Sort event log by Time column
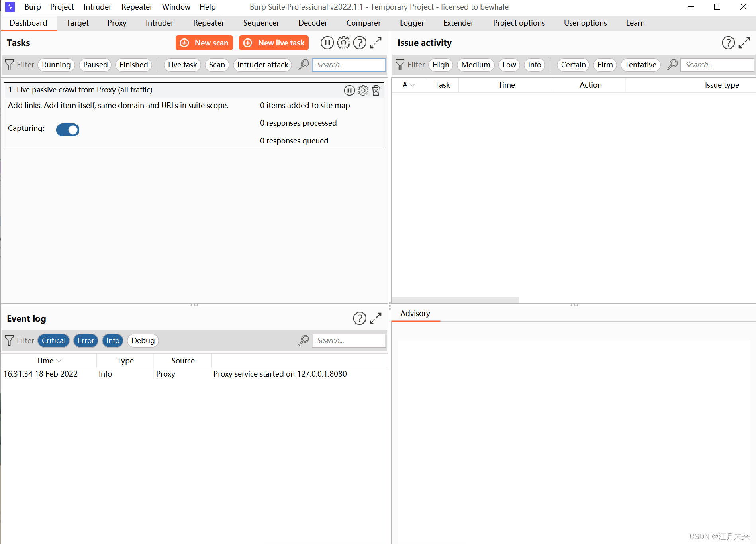This screenshot has height=544, width=756. 49,361
